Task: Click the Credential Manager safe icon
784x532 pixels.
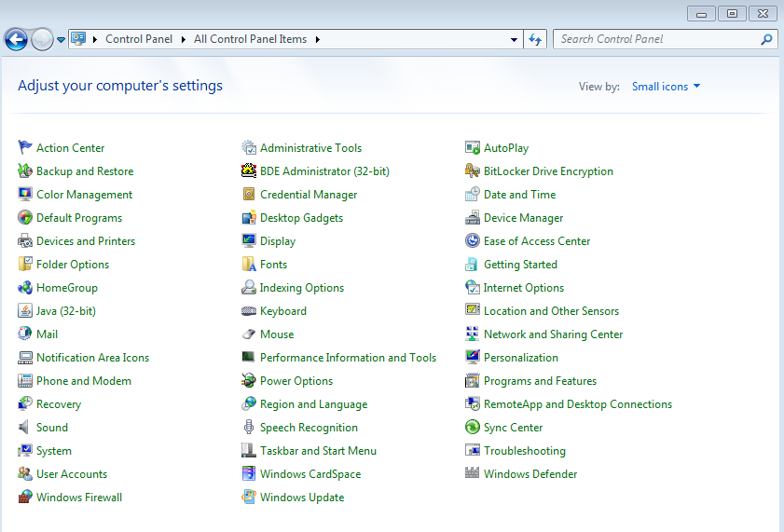Action: pyautogui.click(x=249, y=194)
